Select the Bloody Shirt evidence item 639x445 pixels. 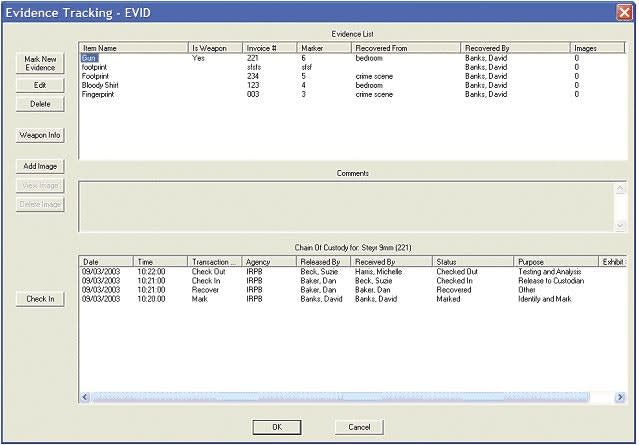pyautogui.click(x=103, y=86)
